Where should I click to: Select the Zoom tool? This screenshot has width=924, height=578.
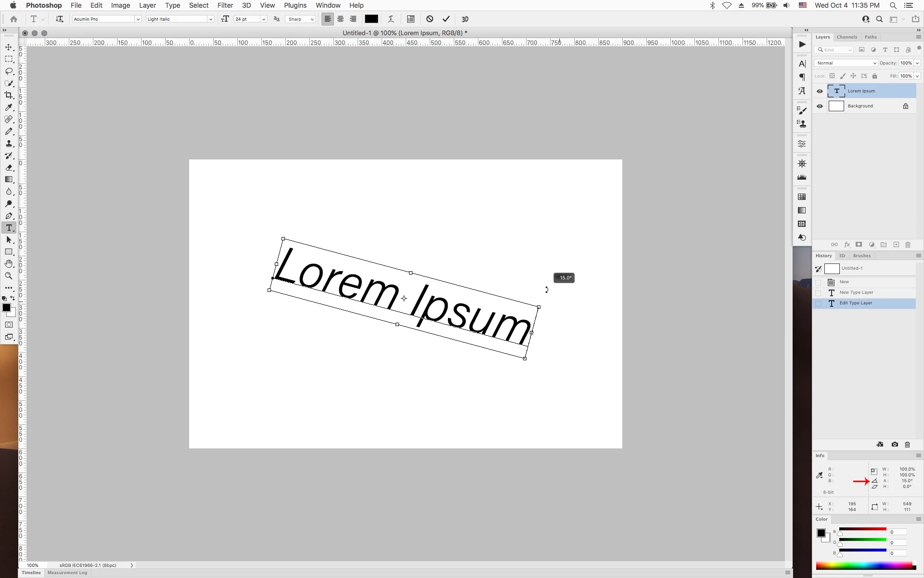[x=9, y=276]
